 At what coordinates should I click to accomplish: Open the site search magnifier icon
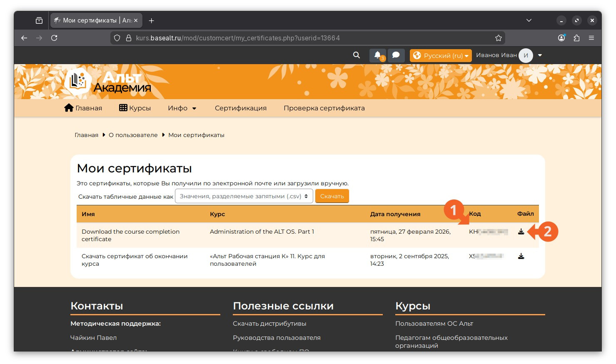357,55
